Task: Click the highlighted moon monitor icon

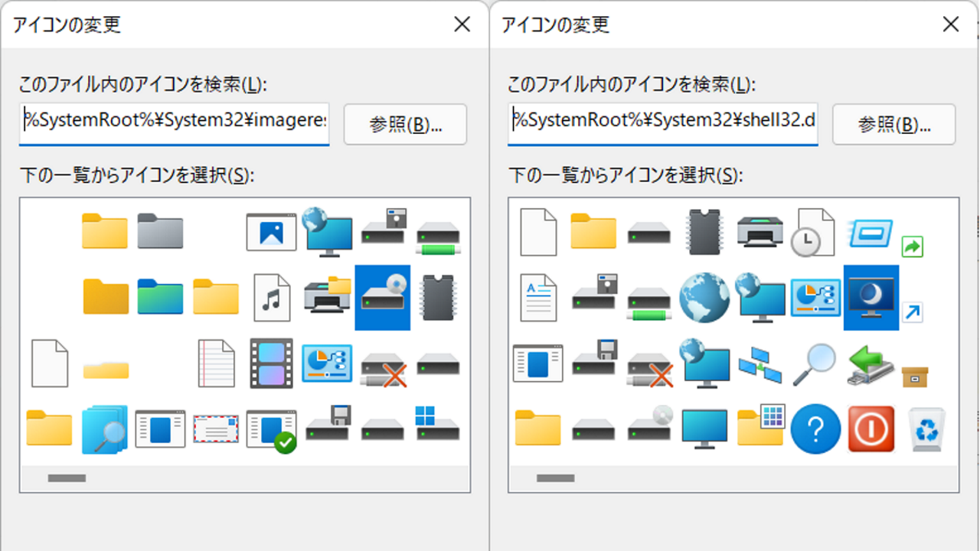Action: point(871,298)
